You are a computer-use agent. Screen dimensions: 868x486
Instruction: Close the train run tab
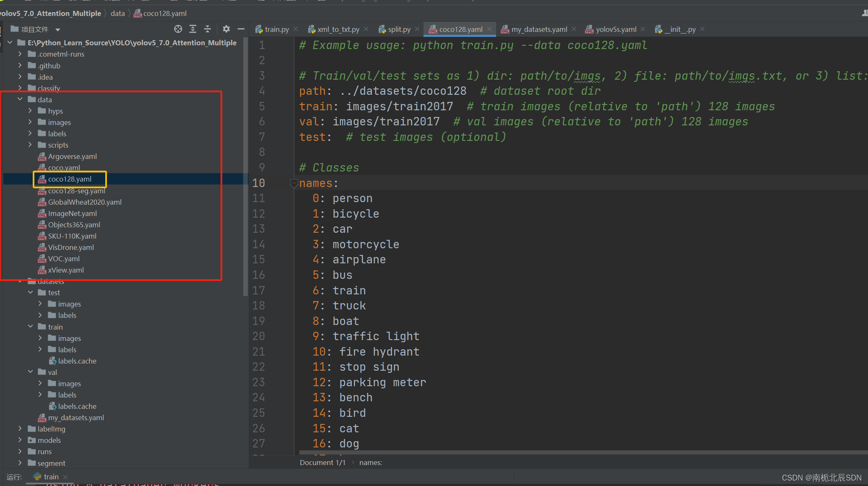(x=65, y=477)
